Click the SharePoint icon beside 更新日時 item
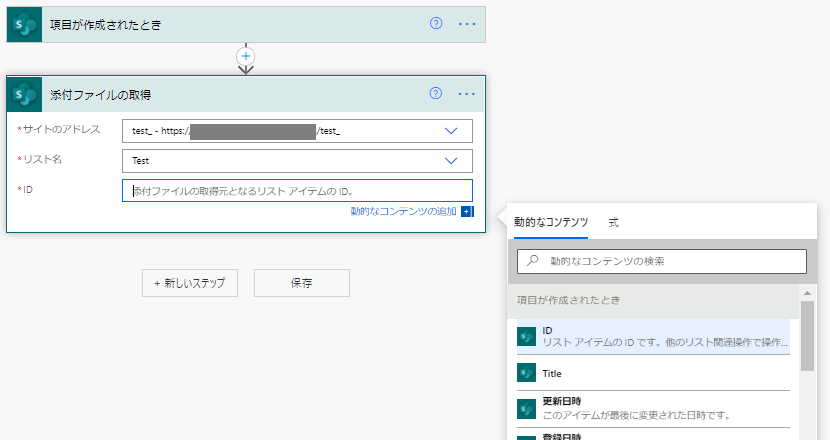The width and height of the screenshot is (830, 440). point(526,409)
